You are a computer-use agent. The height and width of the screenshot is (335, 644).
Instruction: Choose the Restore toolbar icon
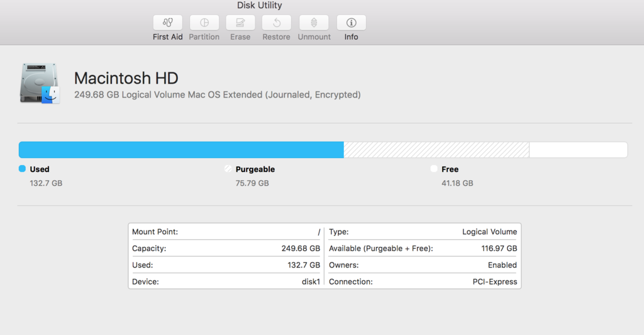tap(277, 23)
